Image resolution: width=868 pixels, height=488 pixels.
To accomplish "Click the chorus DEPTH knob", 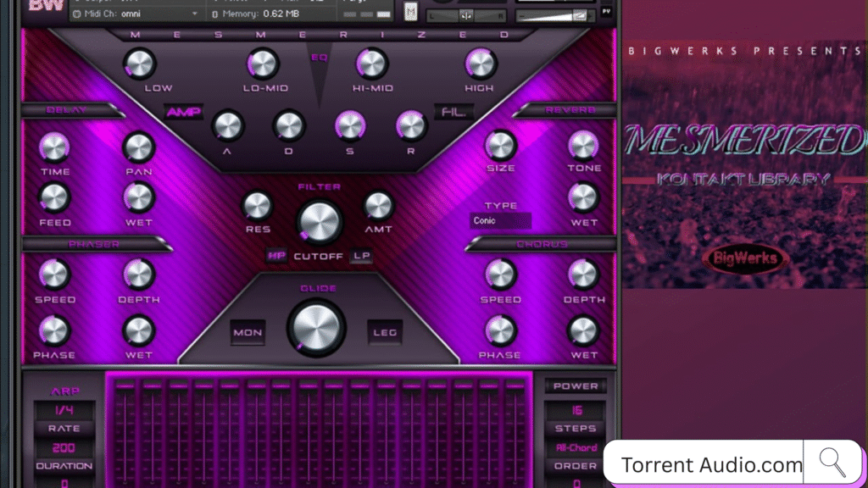I will (x=583, y=274).
